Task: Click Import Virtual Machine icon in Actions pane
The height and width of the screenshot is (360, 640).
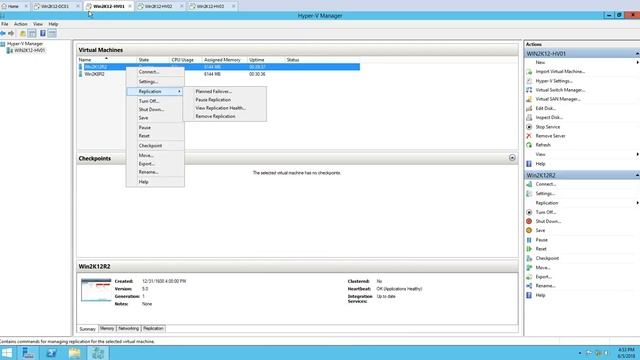Action: (529, 71)
